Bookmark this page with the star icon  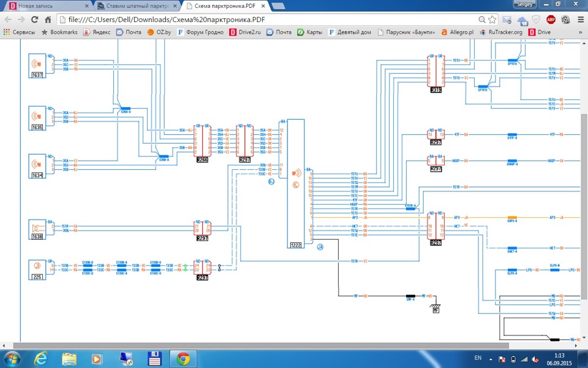[x=492, y=20]
